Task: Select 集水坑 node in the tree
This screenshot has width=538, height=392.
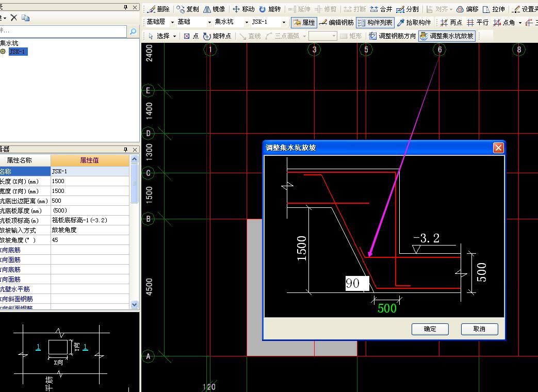Action: (9, 43)
